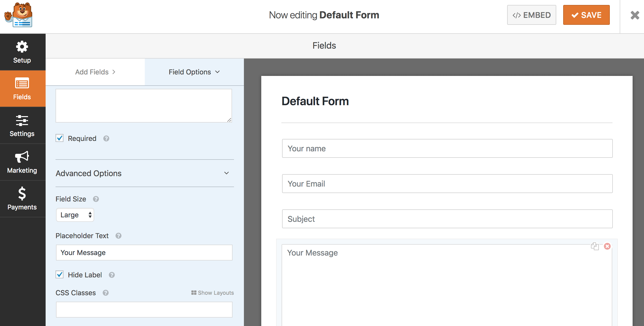Click help icon beside Placeholder Text
644x326 pixels.
click(118, 236)
